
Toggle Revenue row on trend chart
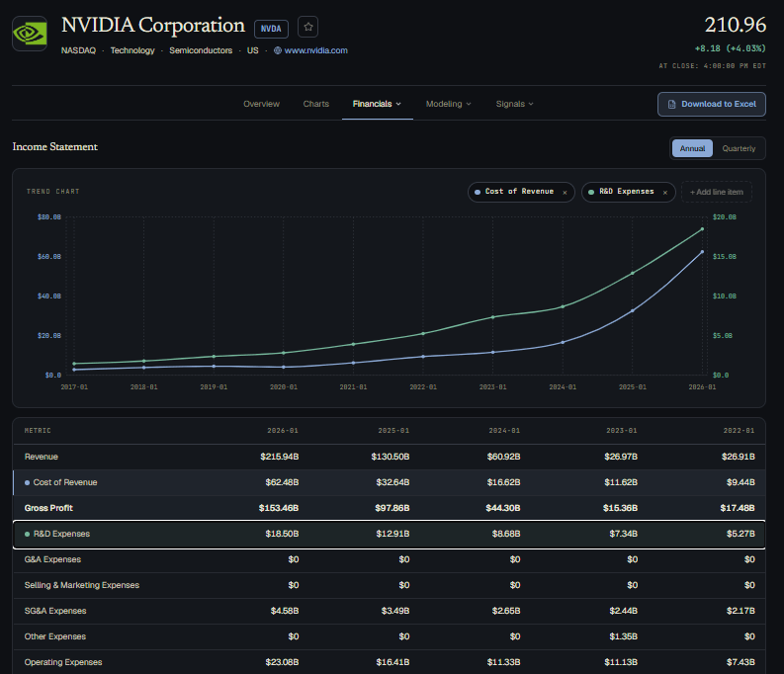coord(389,457)
